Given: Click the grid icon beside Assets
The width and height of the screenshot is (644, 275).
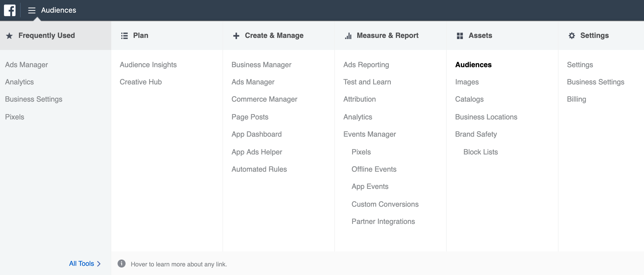Looking at the screenshot, I should click(x=460, y=36).
